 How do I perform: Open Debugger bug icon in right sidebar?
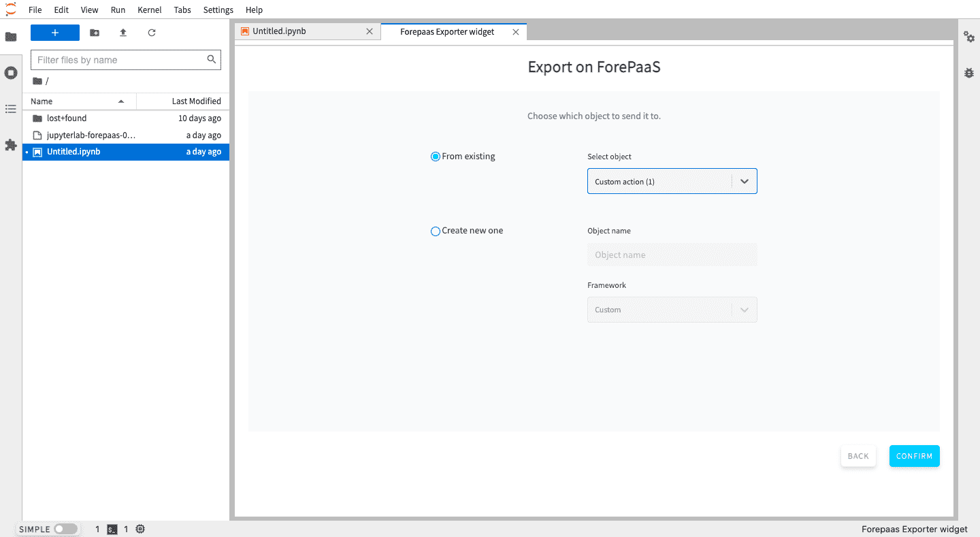tap(969, 73)
